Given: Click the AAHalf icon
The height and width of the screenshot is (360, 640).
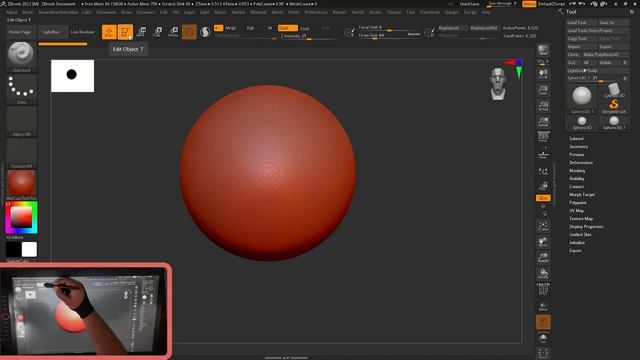Looking at the screenshot, I should 543,121.
